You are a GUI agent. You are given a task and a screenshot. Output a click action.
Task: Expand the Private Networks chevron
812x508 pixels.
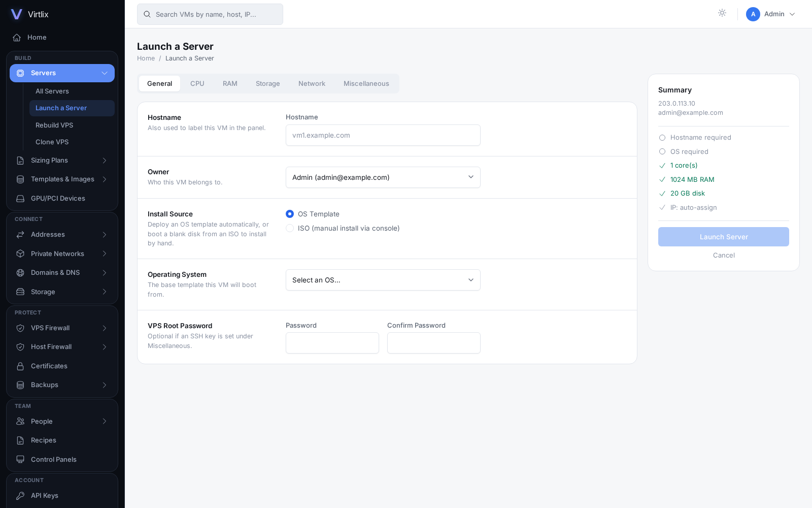click(105, 254)
